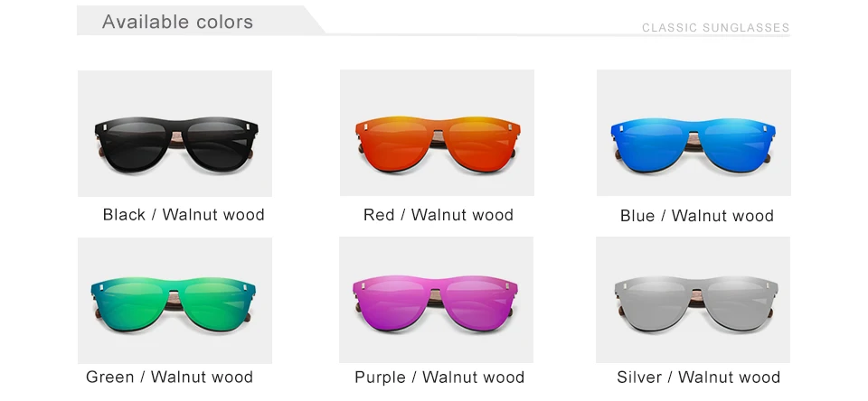The image size is (868, 401).
Task: Click the Silver / Walnut wood label
Action: [x=699, y=378]
